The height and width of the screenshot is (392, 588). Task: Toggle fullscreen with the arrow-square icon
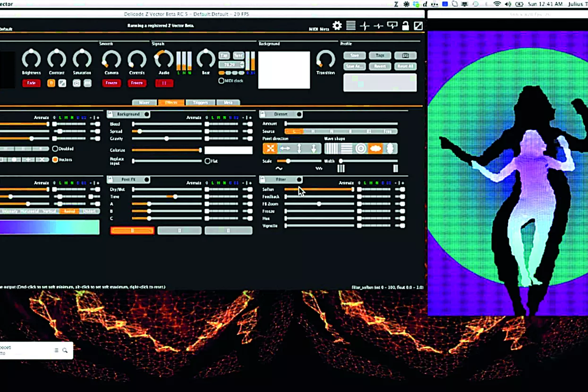418,26
